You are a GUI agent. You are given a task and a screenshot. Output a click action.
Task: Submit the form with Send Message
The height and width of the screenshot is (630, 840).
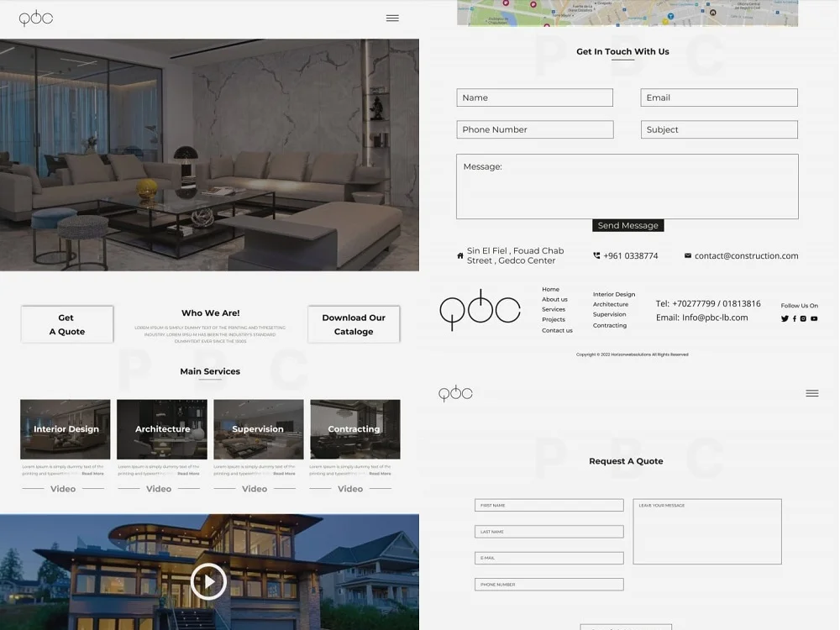(x=627, y=225)
